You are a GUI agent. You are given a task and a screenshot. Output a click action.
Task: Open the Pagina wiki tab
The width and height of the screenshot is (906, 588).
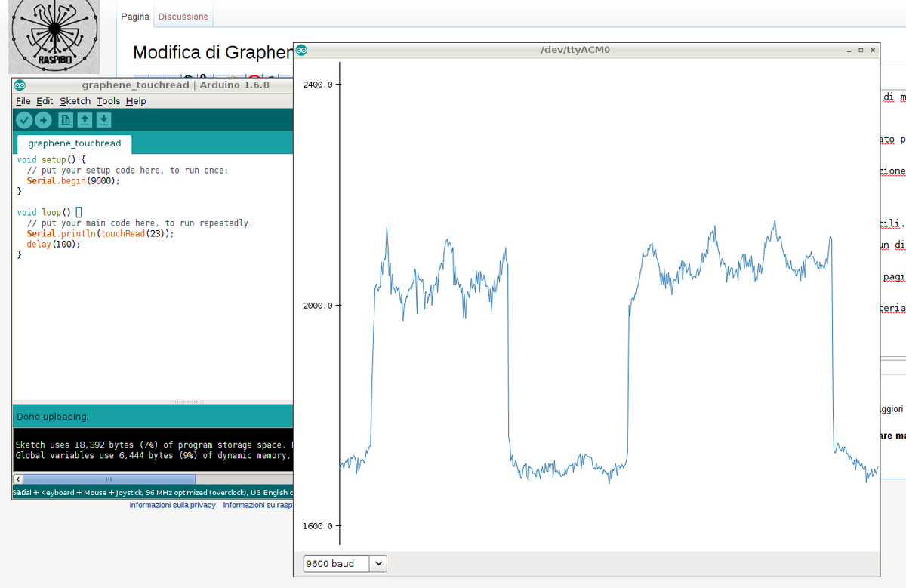click(135, 17)
